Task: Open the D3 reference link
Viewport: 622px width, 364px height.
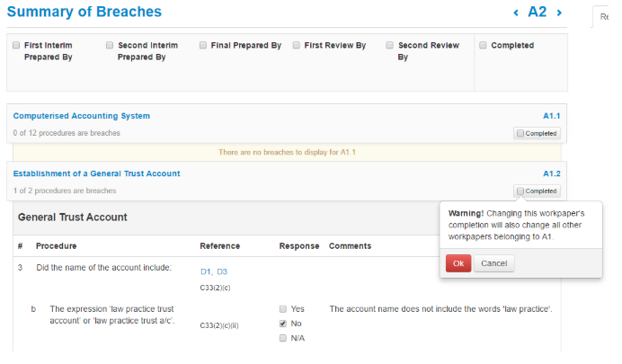Action: tap(222, 271)
